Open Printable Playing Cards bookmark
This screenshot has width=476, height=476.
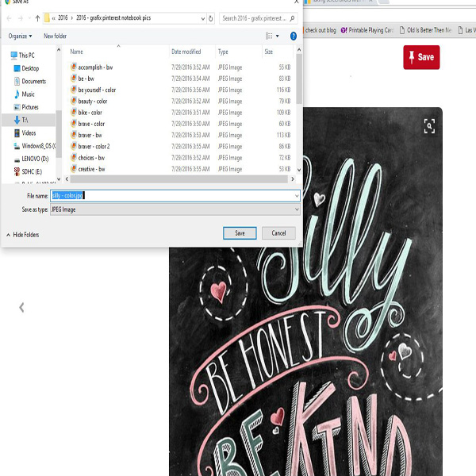point(367,30)
